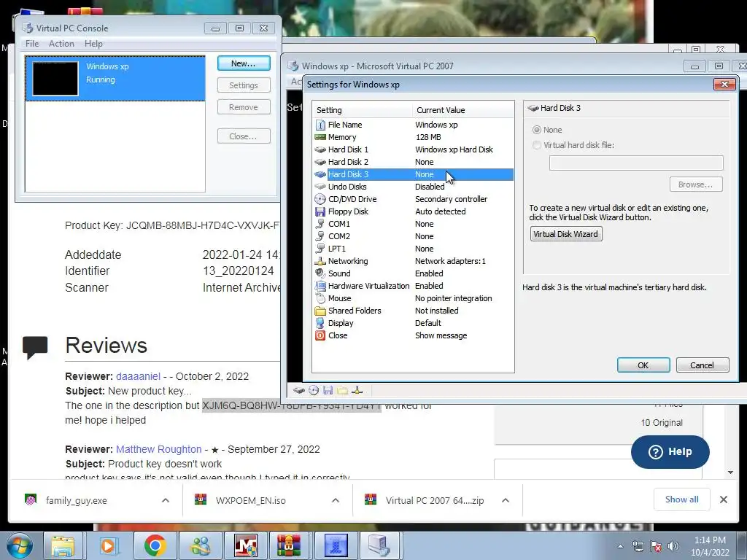This screenshot has height=560, width=747.
Task: Select the Virtual hard disk file radio button
Action: [537, 145]
